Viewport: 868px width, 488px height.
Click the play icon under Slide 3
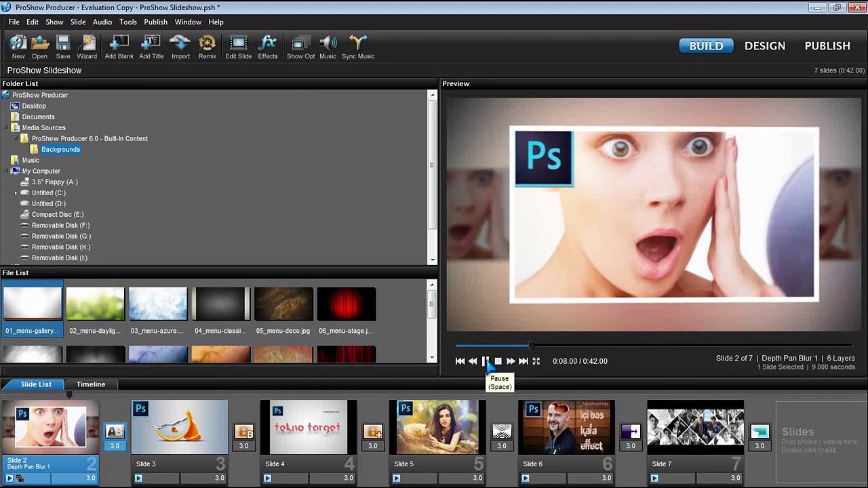coord(138,478)
